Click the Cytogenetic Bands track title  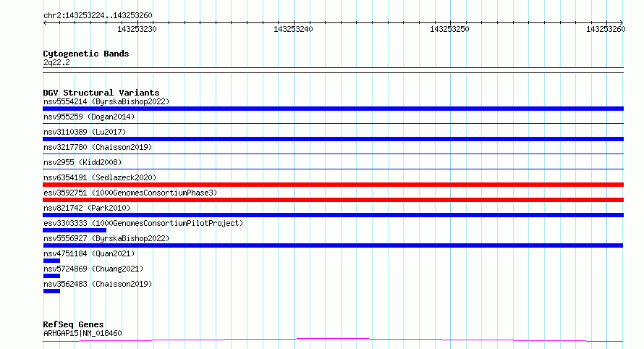[86, 54]
